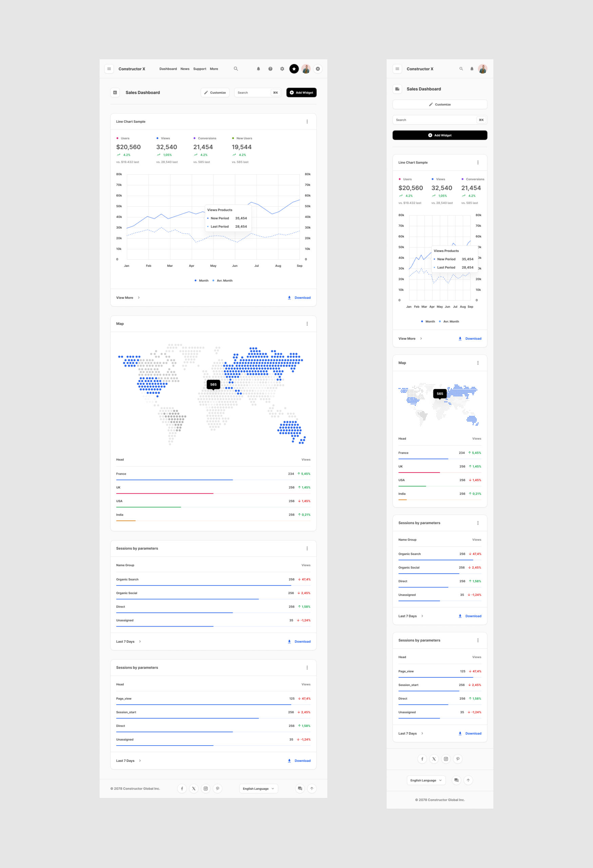Open the chat icon in the narrow mobile footer

pos(456,780)
